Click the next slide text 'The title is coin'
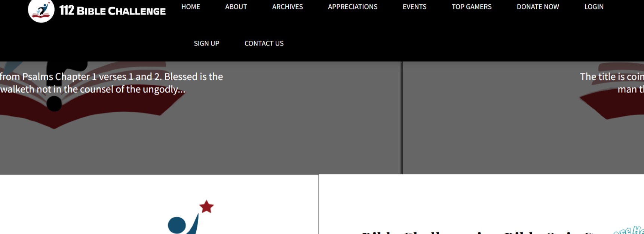The image size is (644, 234). pos(612,77)
